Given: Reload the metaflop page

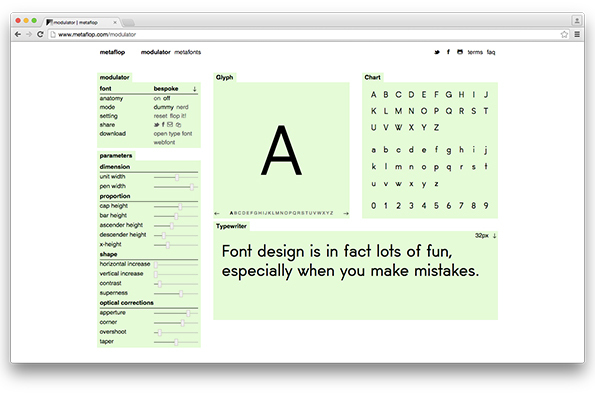Looking at the screenshot, I should 40,34.
